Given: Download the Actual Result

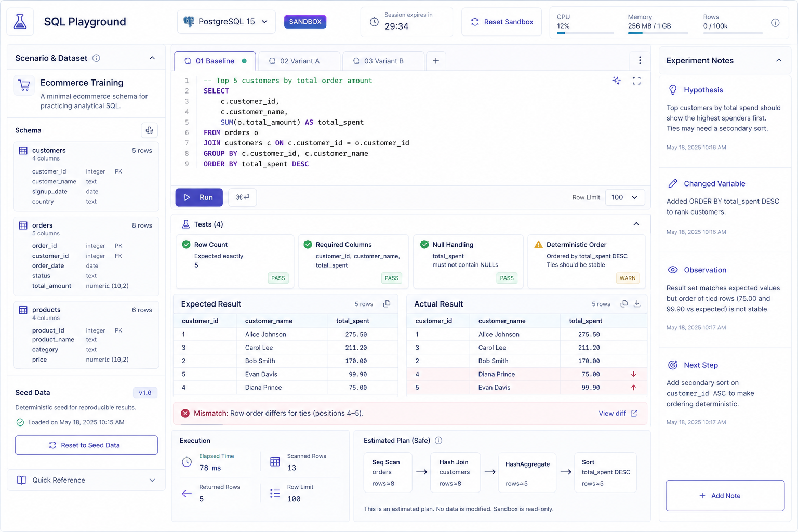Looking at the screenshot, I should (637, 304).
